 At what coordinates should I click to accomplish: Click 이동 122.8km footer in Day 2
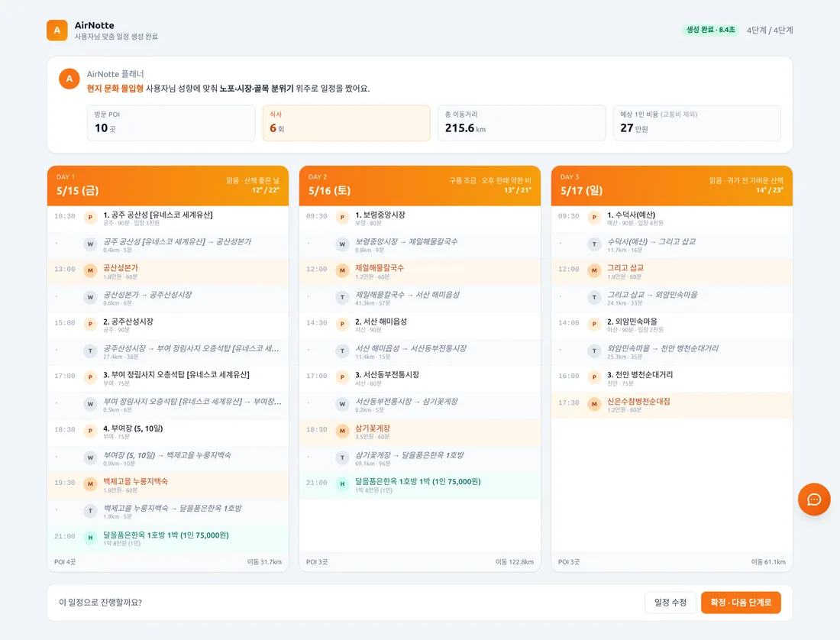pos(514,562)
